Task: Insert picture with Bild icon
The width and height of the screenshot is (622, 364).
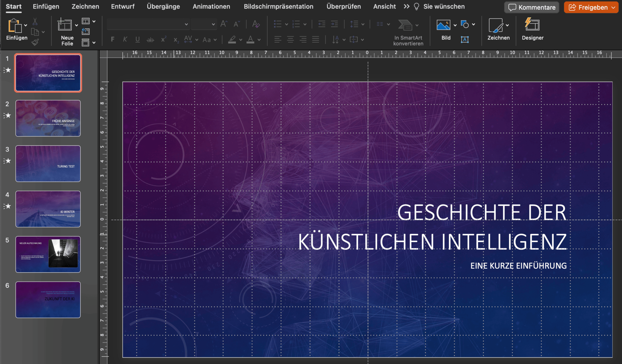Action: point(443,25)
